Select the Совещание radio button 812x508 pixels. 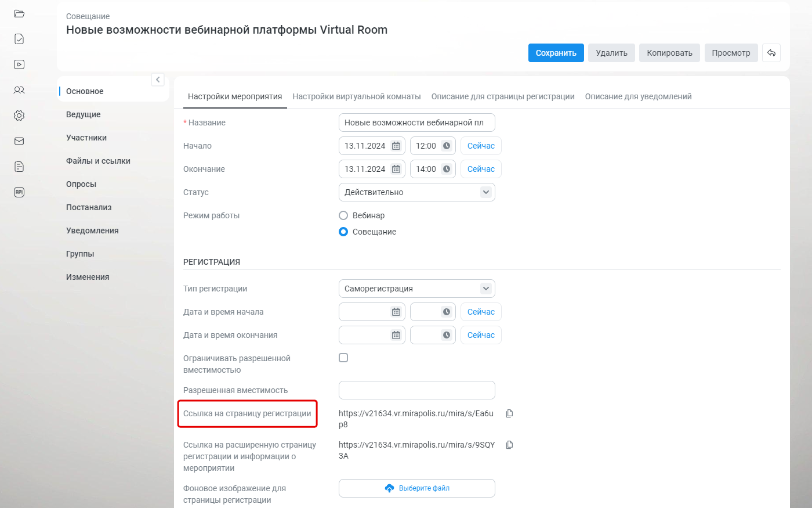[x=343, y=232]
